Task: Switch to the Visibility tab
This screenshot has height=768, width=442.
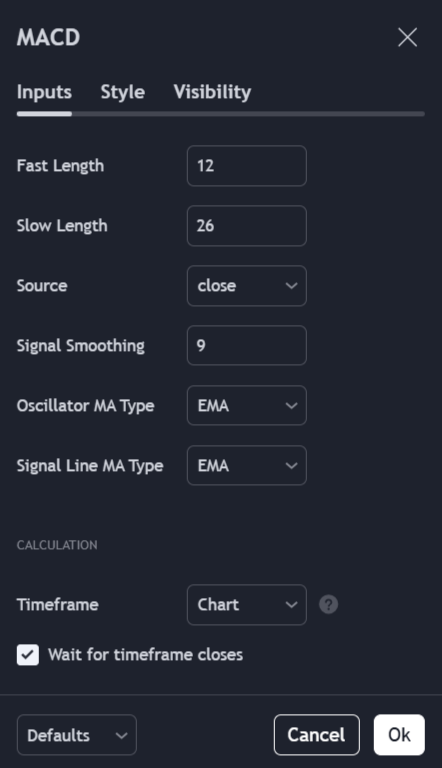Action: pyautogui.click(x=212, y=92)
